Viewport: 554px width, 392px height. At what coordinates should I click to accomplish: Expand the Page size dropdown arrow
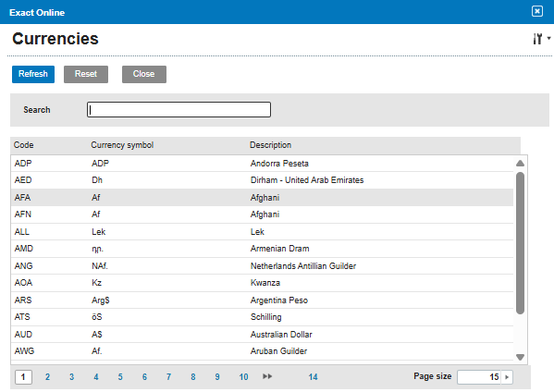[x=507, y=377]
